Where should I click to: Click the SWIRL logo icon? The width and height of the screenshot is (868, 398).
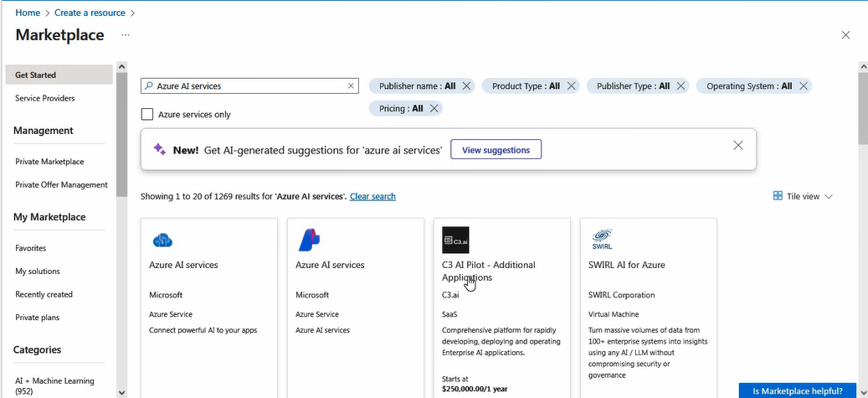pos(602,240)
